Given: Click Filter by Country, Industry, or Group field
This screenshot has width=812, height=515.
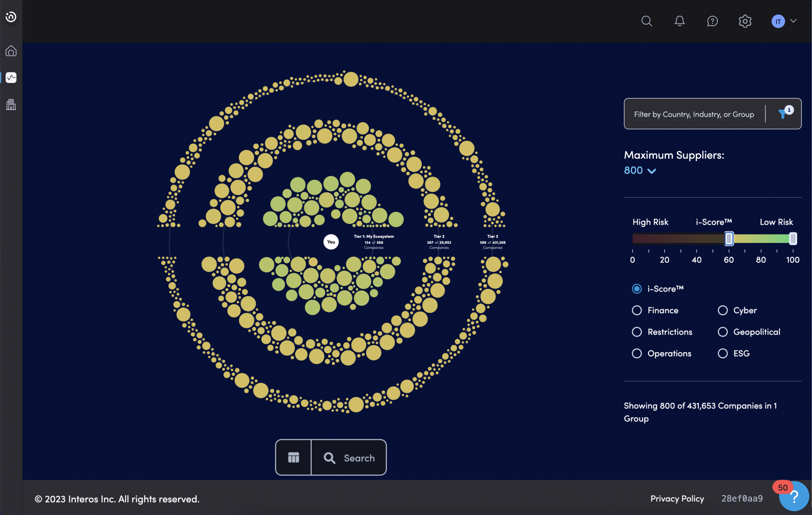Looking at the screenshot, I should (x=694, y=114).
